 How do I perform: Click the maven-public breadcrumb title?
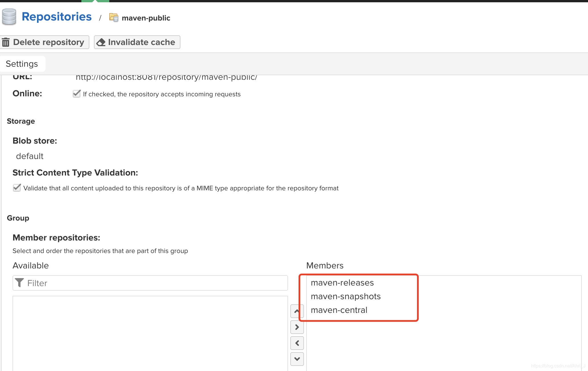[x=146, y=18]
